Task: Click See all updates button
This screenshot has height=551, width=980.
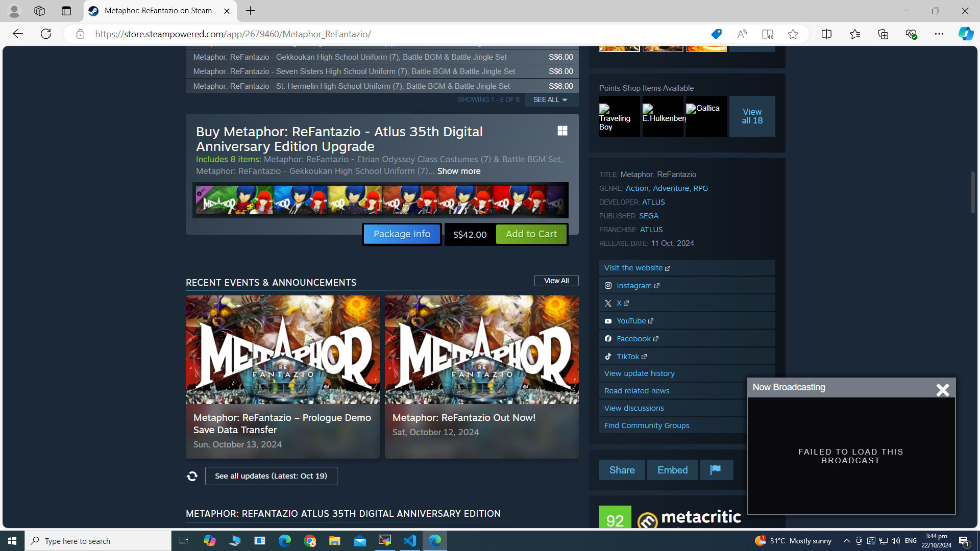Action: [271, 476]
